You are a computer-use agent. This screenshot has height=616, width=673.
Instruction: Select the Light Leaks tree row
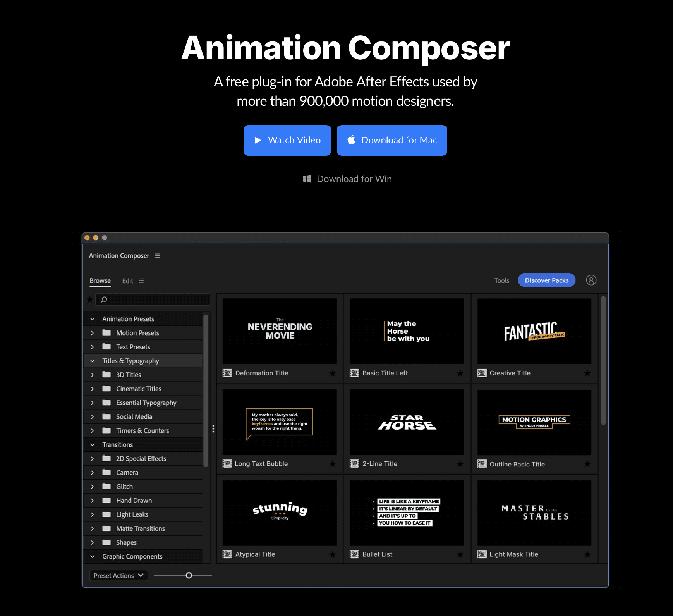pyautogui.click(x=143, y=514)
